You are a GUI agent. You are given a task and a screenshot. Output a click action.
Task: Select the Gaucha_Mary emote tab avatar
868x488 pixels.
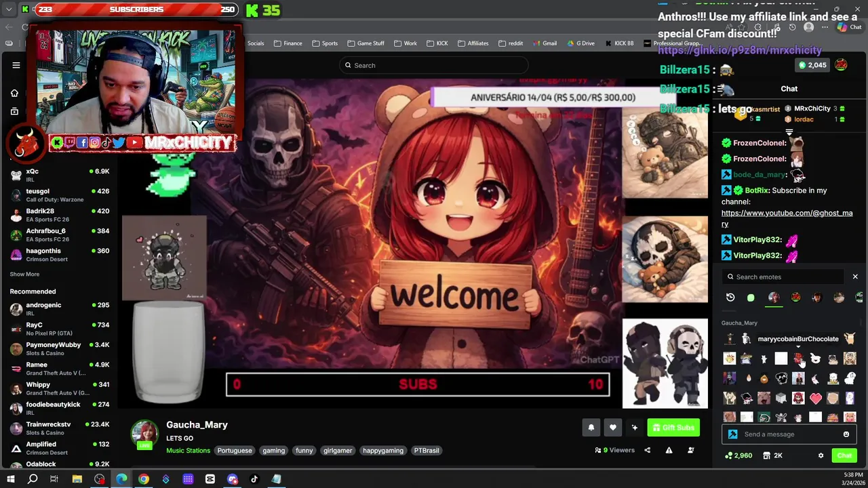coord(774,298)
